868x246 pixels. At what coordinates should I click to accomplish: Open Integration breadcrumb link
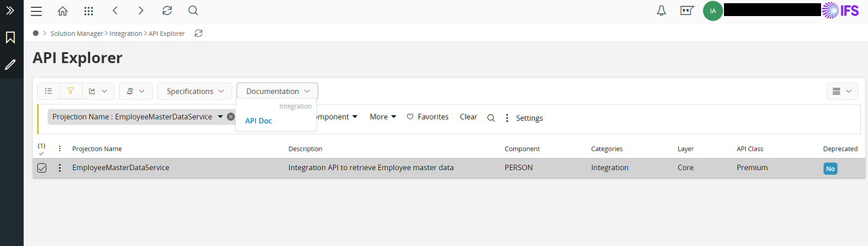(x=126, y=33)
